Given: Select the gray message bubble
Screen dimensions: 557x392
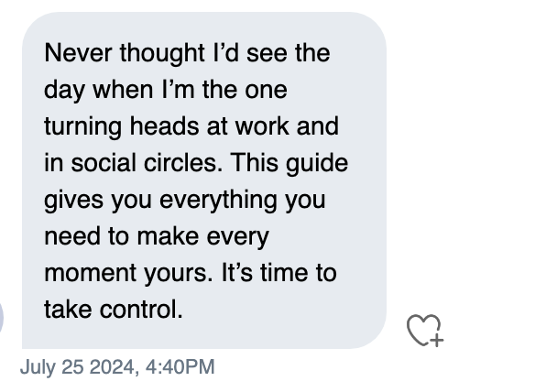Looking at the screenshot, I should pyautogui.click(x=204, y=180).
